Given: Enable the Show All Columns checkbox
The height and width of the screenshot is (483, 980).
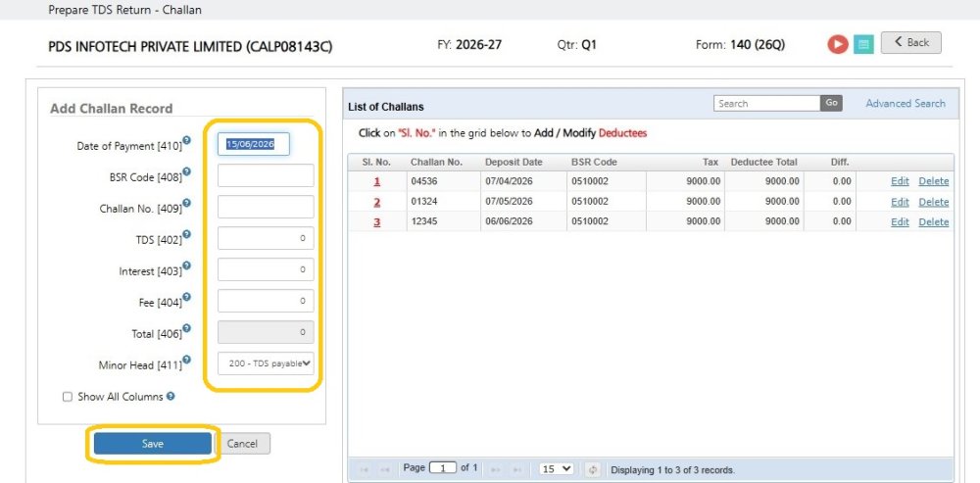Looking at the screenshot, I should (x=68, y=397).
